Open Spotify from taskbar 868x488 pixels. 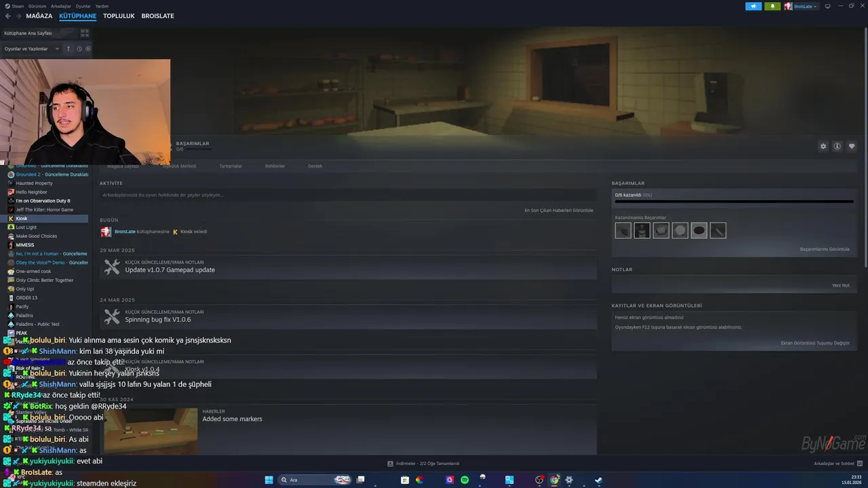[x=465, y=480]
